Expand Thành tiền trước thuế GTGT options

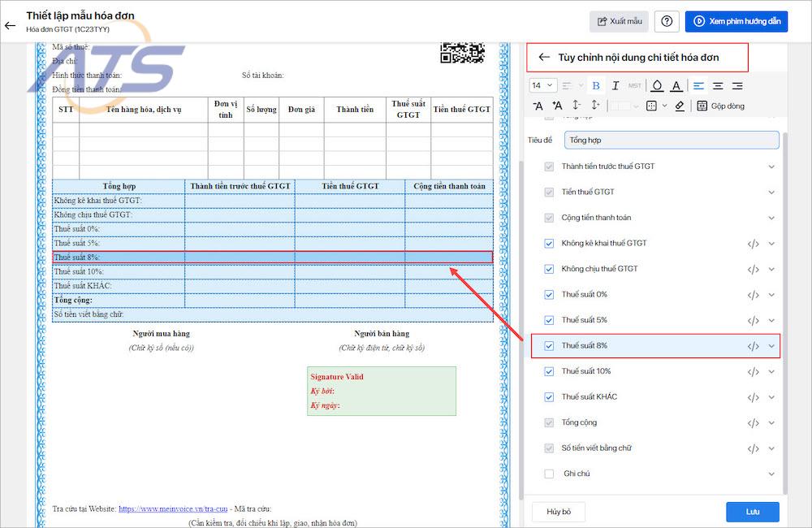pyautogui.click(x=771, y=167)
